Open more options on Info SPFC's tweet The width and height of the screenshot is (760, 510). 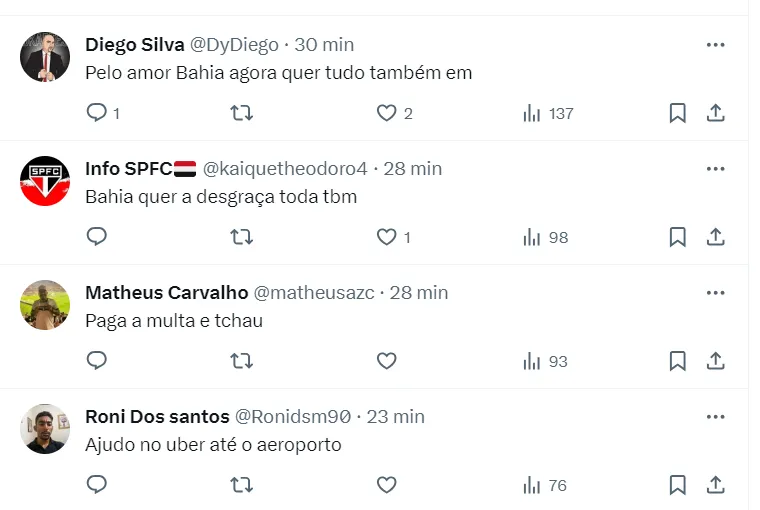coord(715,169)
